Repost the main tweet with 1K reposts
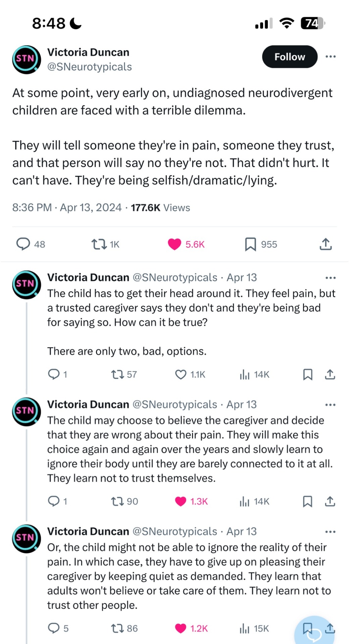This screenshot has height=644, width=349. (99, 244)
